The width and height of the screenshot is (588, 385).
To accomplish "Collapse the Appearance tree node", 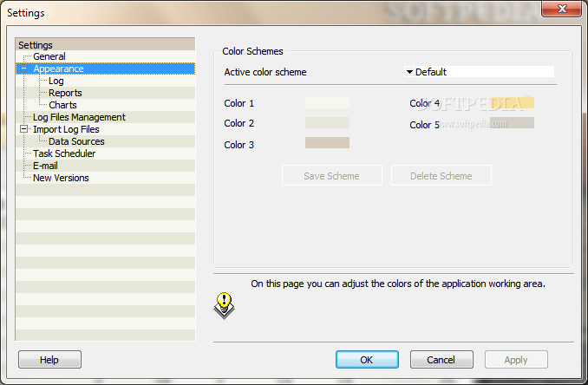I will click(24, 69).
